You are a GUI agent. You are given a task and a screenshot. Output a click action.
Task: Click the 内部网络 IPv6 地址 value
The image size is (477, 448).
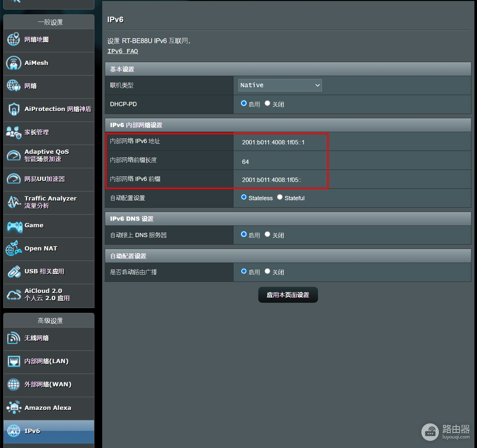tap(273, 142)
